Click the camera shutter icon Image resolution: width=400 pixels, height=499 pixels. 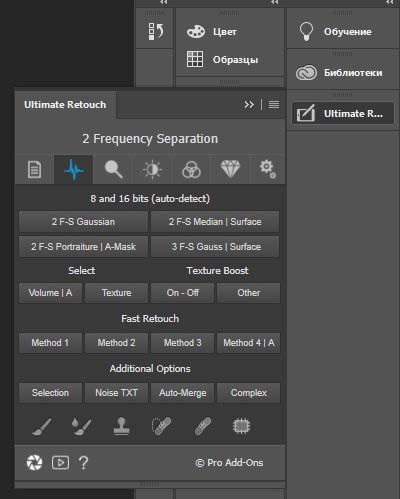coord(35,463)
